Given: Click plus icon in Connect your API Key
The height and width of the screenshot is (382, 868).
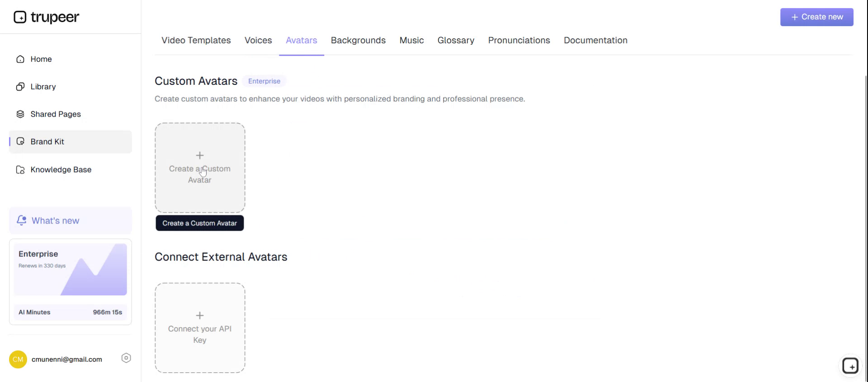Looking at the screenshot, I should pos(200,315).
